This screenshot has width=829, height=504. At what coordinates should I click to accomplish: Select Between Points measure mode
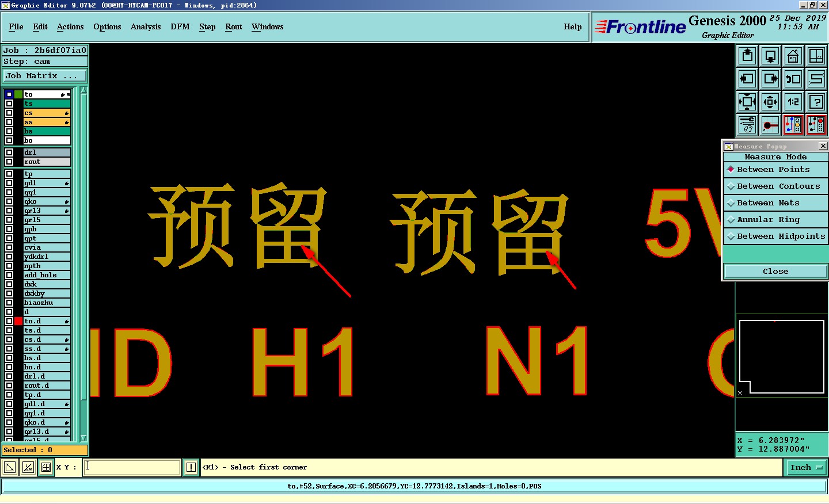pos(775,169)
